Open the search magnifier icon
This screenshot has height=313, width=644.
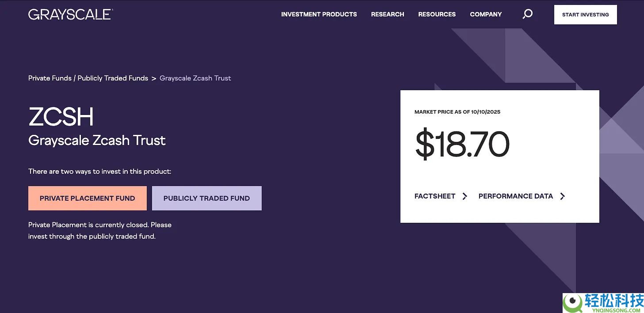point(527,14)
